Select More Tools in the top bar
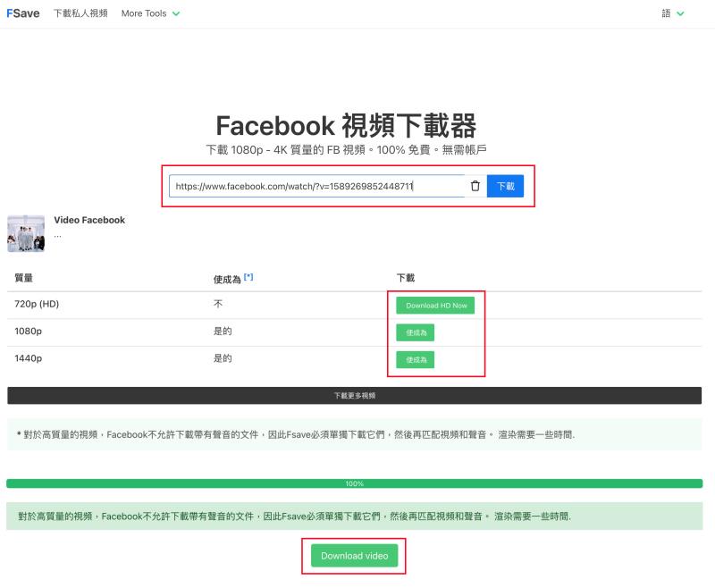The width and height of the screenshot is (715, 588). click(149, 13)
